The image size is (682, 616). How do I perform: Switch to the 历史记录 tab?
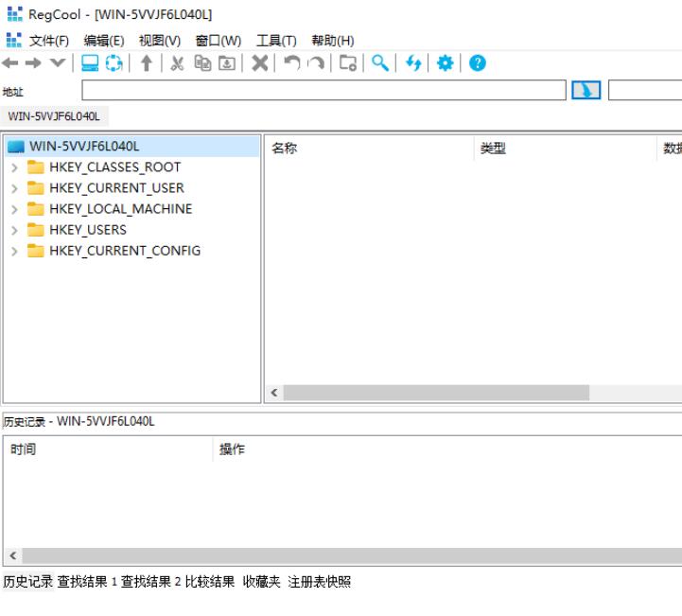[x=27, y=582]
